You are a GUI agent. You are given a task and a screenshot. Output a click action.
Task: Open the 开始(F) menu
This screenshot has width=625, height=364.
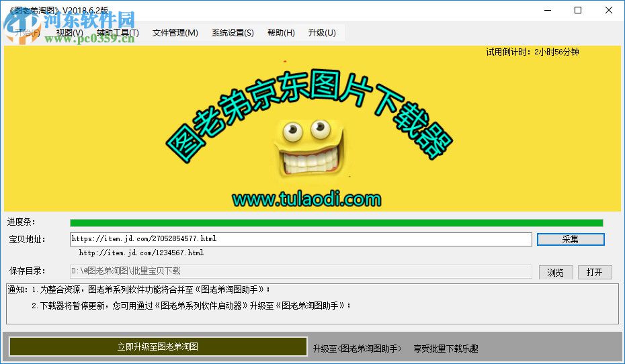tap(28, 33)
